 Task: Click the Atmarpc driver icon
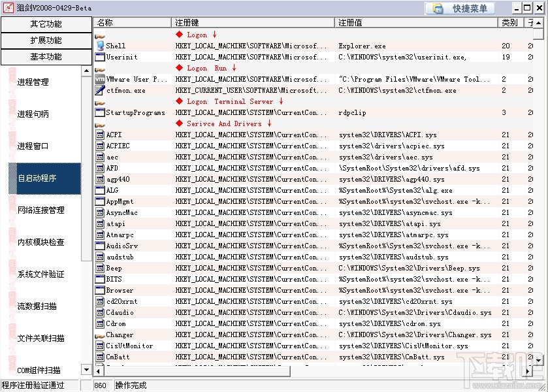[100, 235]
